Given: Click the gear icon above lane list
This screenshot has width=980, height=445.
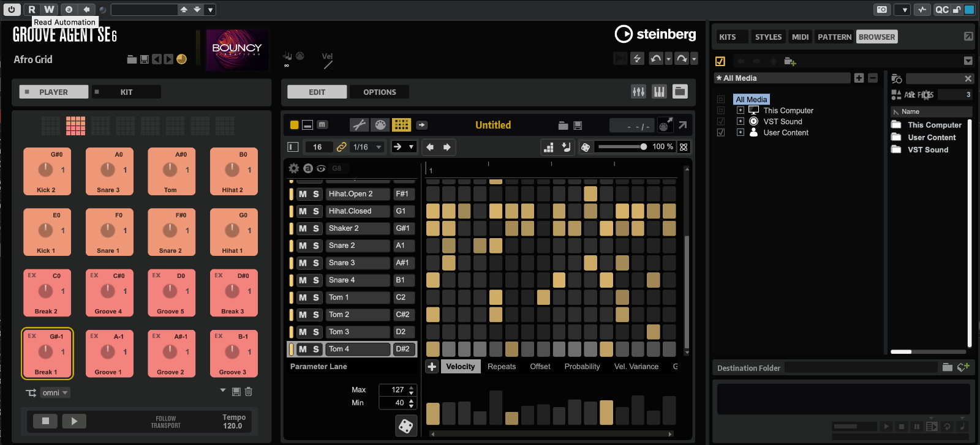Looking at the screenshot, I should click(x=294, y=168).
